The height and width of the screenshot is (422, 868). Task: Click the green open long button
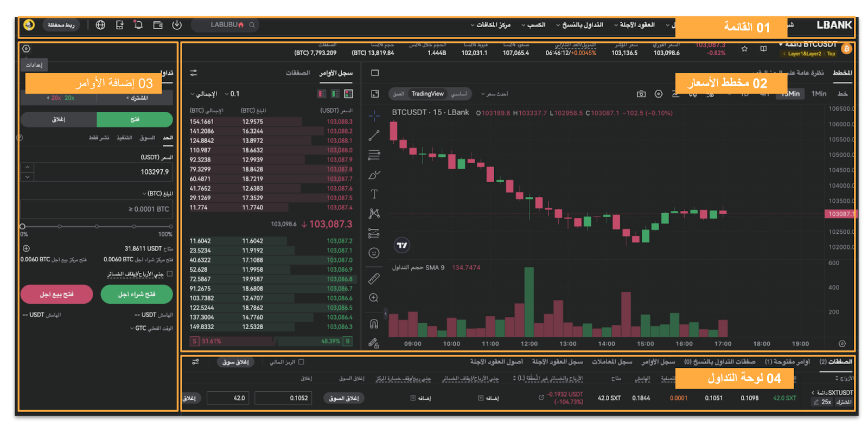pos(137,294)
